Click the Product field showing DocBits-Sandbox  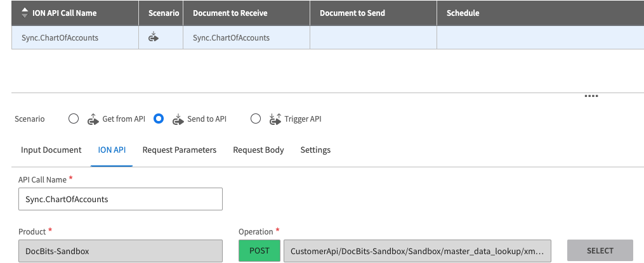121,251
